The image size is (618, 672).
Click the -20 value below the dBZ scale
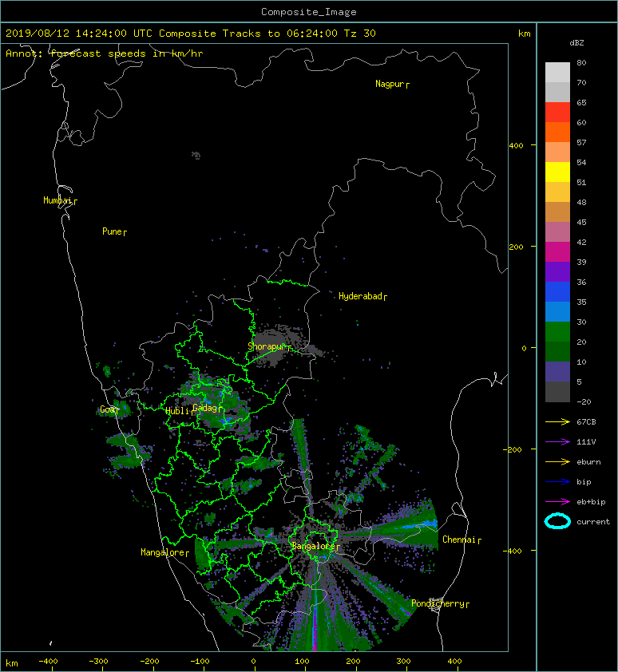584,401
